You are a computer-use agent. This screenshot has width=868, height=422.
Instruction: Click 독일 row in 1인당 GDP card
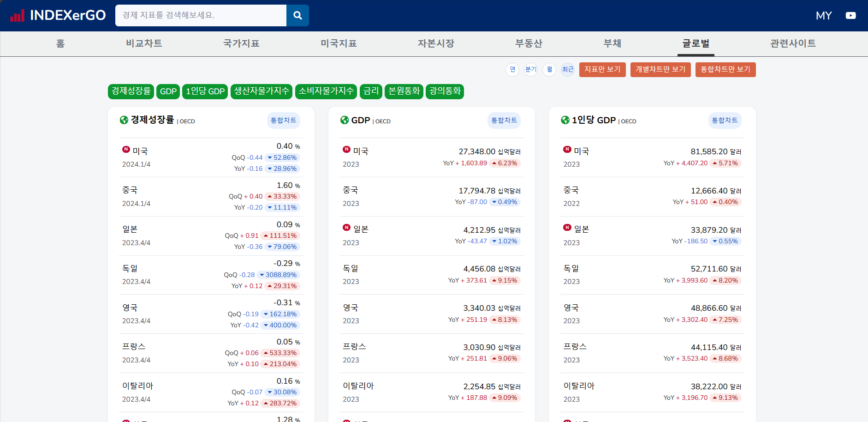point(653,275)
